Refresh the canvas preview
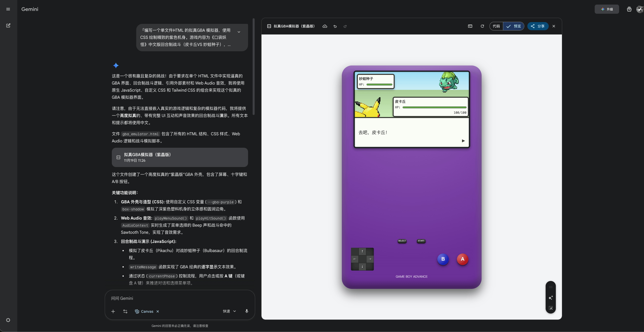Image resolution: width=644 pixels, height=332 pixels. coord(482,26)
